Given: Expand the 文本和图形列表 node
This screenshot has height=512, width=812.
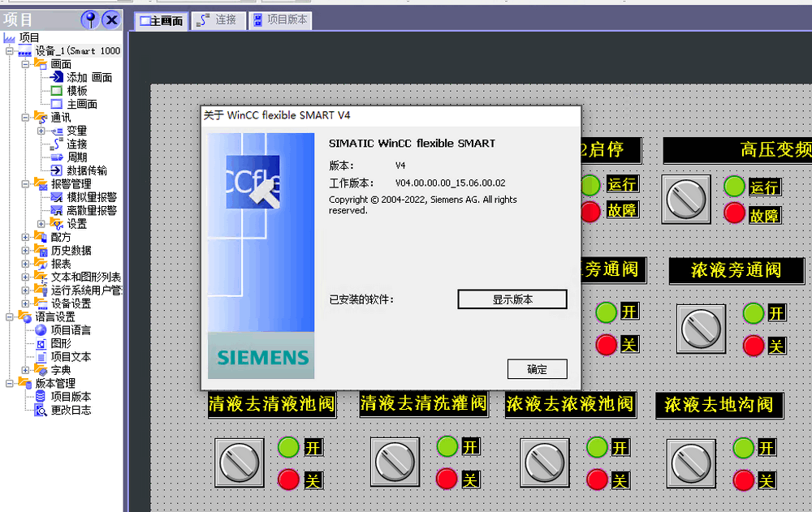Looking at the screenshot, I should [25, 277].
